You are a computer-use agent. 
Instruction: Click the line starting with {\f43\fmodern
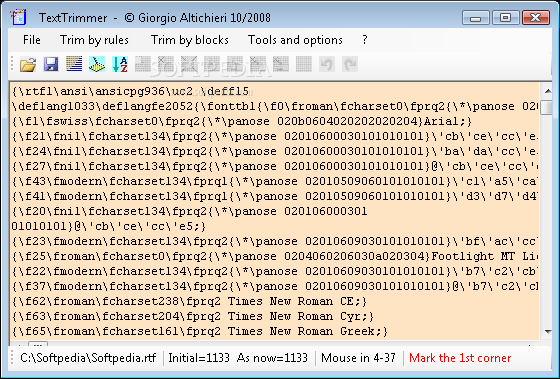pos(274,181)
